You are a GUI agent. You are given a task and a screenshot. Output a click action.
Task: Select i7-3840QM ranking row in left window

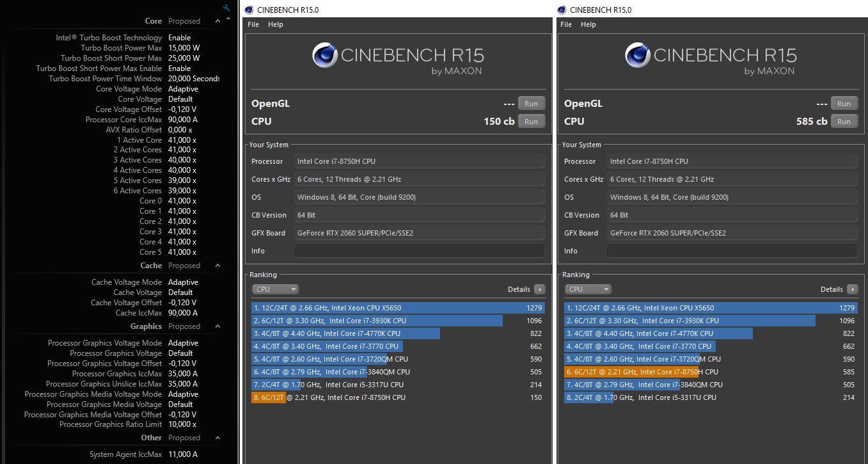[398, 372]
